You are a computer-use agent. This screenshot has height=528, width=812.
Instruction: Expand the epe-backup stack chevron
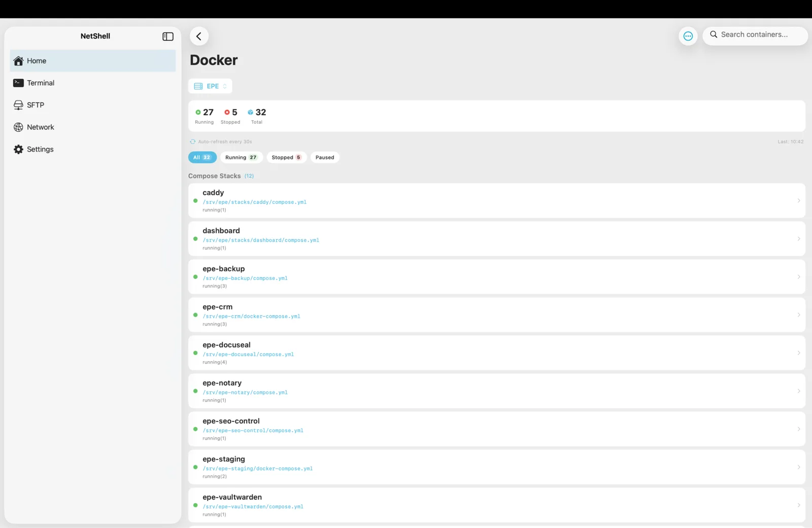pos(798,277)
